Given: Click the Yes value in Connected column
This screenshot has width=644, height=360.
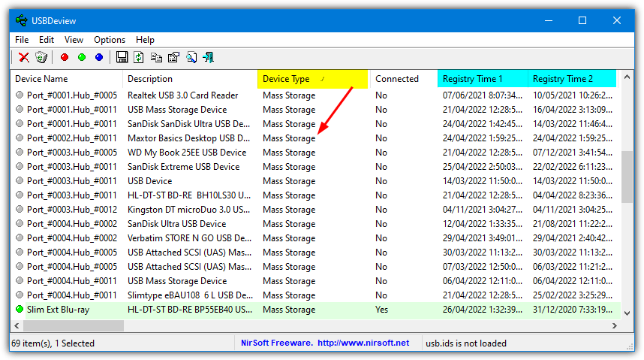Looking at the screenshot, I should coord(381,310).
